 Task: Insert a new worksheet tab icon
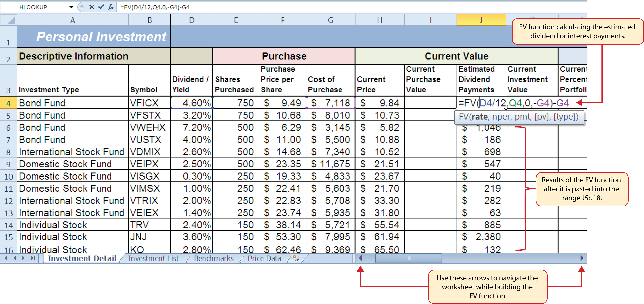point(296,258)
